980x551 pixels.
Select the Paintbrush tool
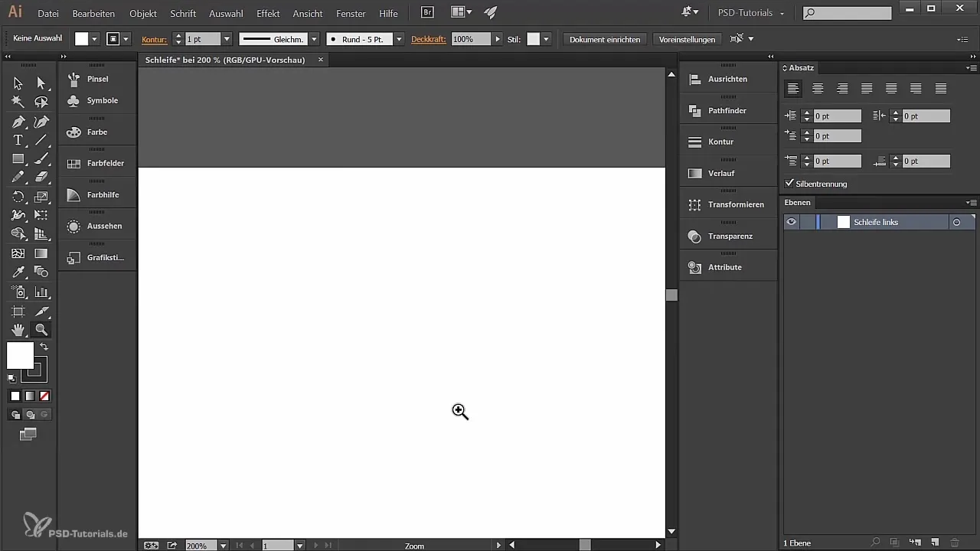point(41,159)
